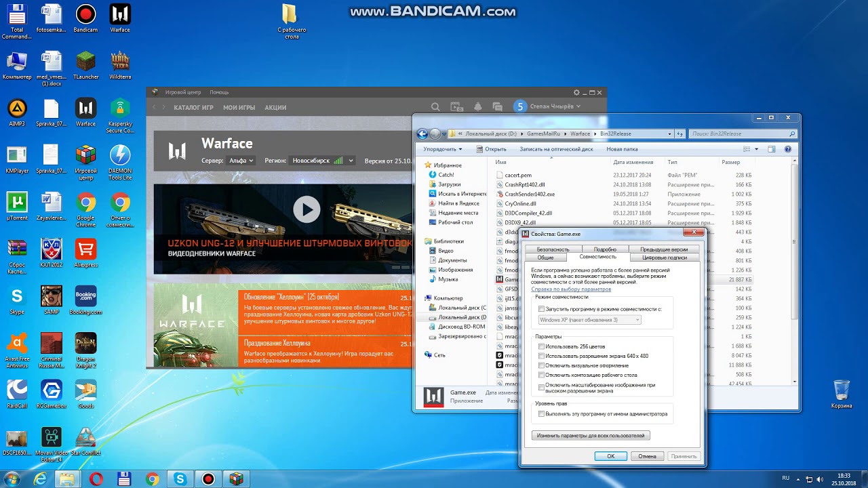Switch to the 'Общие' tab
Image resolution: width=868 pixels, height=488 pixels.
[x=545, y=258]
